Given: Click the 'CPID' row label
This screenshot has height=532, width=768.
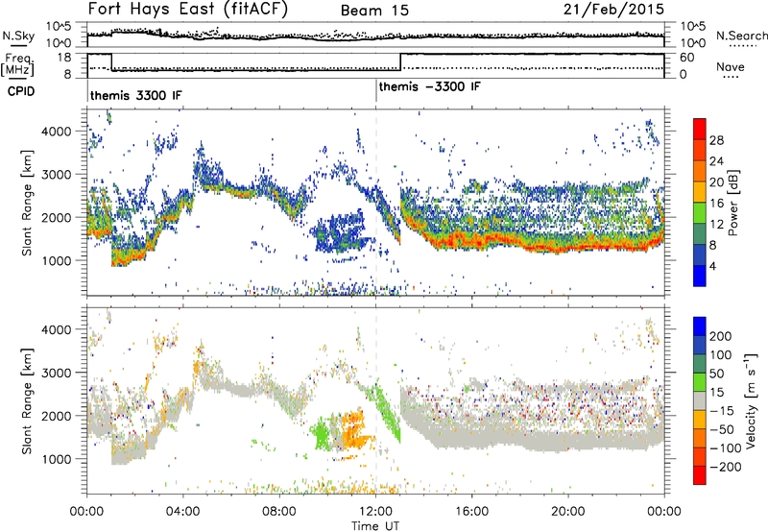Looking at the screenshot, I should pyautogui.click(x=21, y=91).
